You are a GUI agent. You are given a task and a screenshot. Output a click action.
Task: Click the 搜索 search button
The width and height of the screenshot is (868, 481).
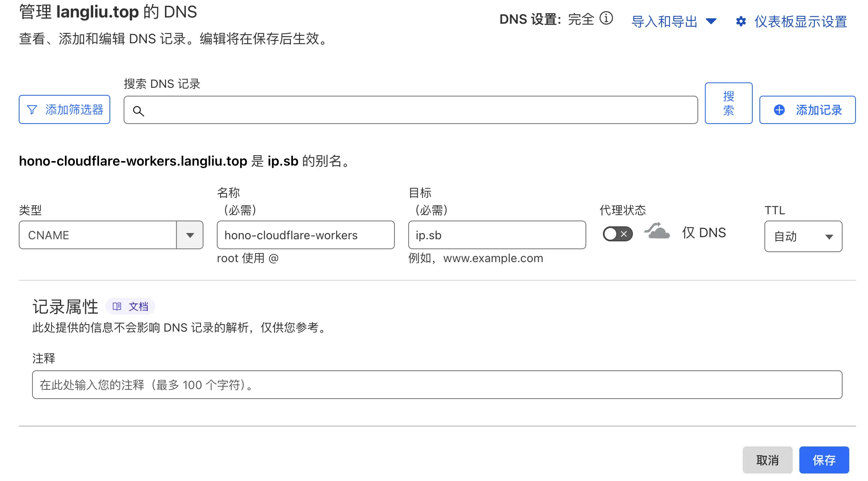tap(729, 103)
